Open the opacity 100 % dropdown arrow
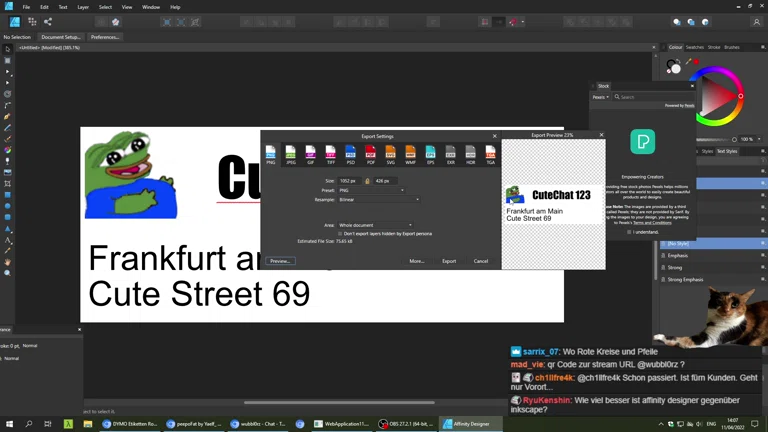The height and width of the screenshot is (432, 768). coord(759,140)
